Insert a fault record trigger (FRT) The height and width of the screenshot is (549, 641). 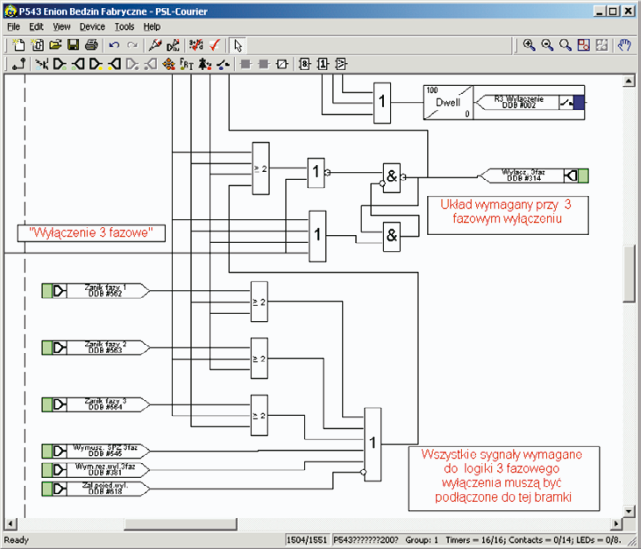pos(186,64)
